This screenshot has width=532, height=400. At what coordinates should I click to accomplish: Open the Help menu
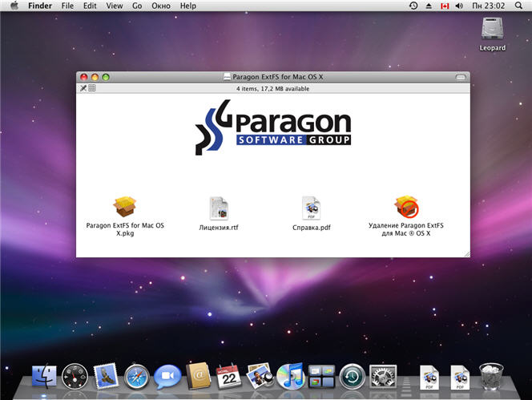[188, 6]
